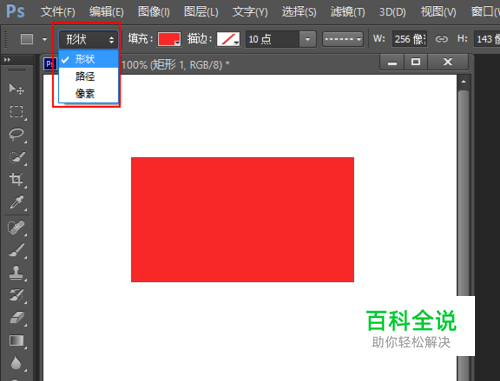Click the vertical scrollbar thumb
Image resolution: width=500 pixels, height=381 pixels.
click(464, 193)
